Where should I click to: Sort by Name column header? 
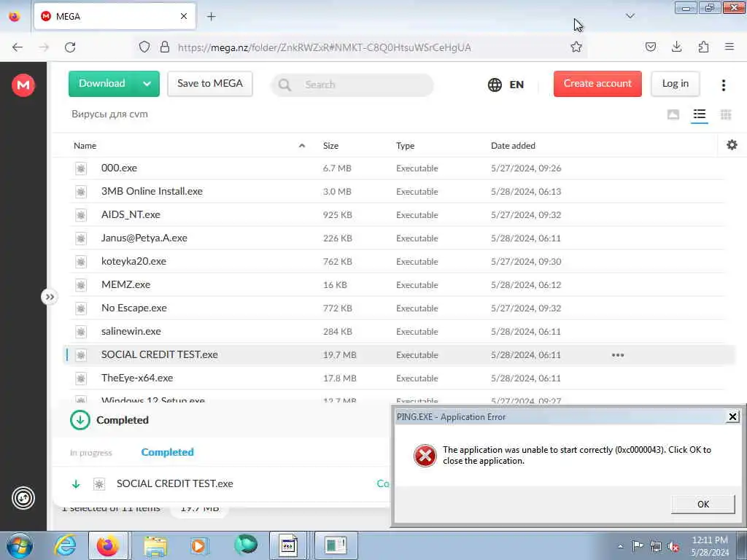tap(85, 146)
